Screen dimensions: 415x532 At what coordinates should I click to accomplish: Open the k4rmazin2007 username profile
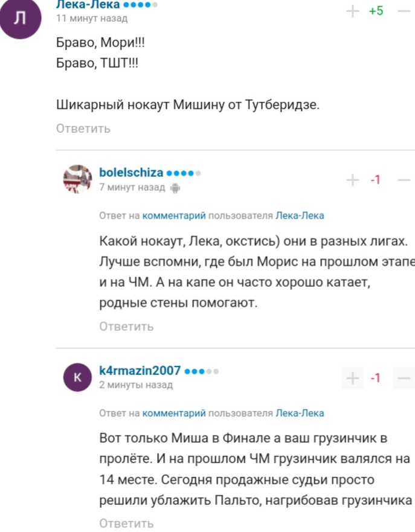[x=140, y=370]
